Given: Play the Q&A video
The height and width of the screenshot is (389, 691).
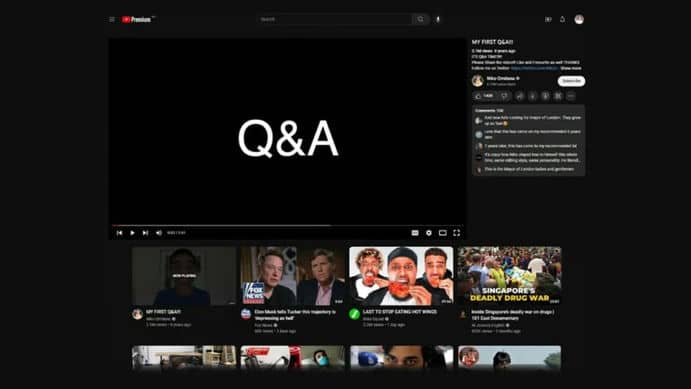Looking at the screenshot, I should (132, 233).
